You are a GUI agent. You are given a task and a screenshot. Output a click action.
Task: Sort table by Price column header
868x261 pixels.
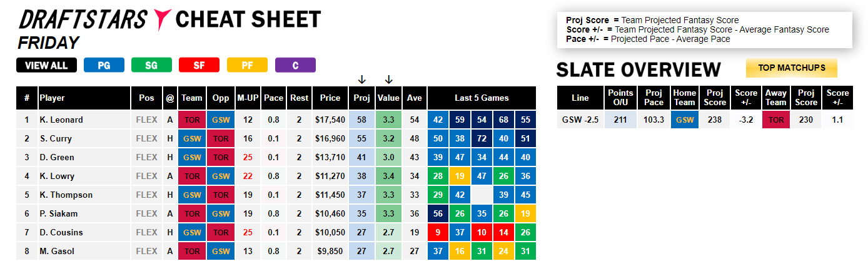pos(330,98)
